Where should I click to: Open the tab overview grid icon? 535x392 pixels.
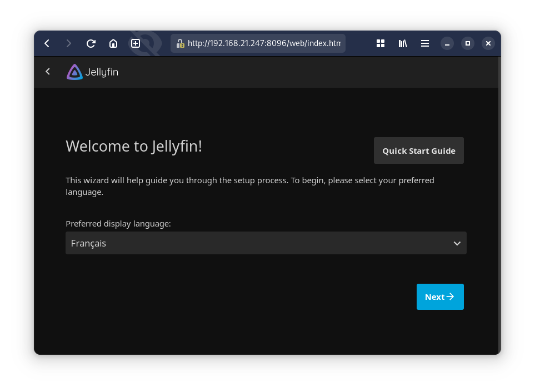tap(381, 43)
